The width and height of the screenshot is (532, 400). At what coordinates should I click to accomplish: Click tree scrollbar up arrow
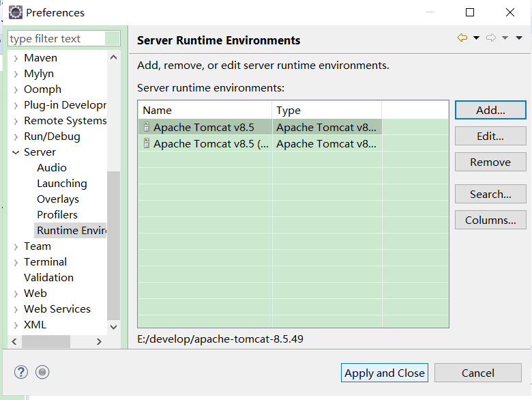coord(114,57)
